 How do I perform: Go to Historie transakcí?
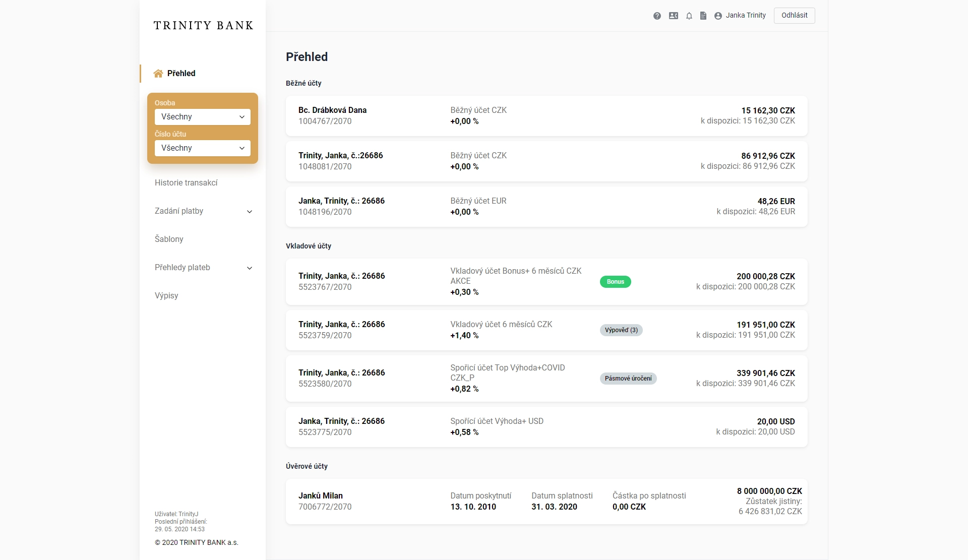pos(186,183)
